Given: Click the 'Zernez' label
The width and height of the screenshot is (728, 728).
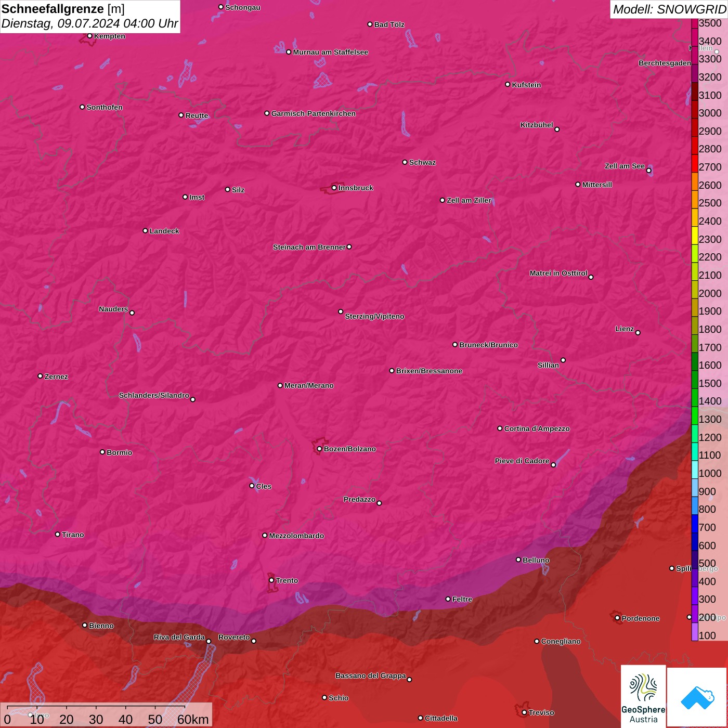Looking at the screenshot, I should pyautogui.click(x=56, y=376).
